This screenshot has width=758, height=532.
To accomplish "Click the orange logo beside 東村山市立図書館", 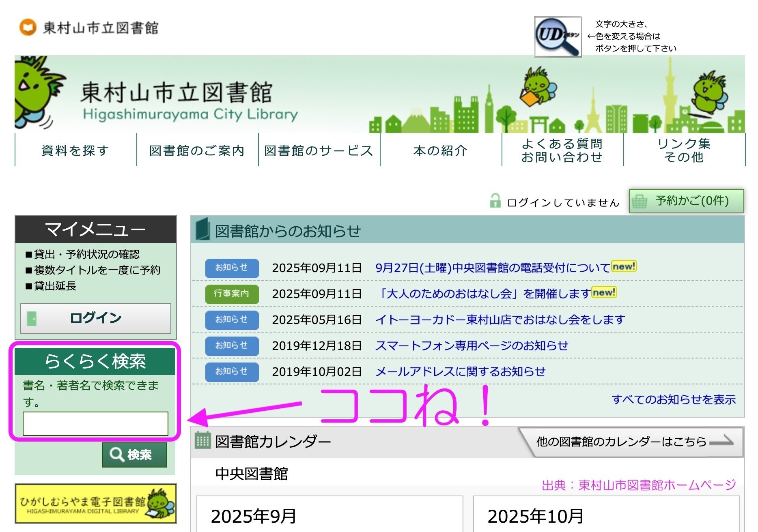I will (27, 28).
